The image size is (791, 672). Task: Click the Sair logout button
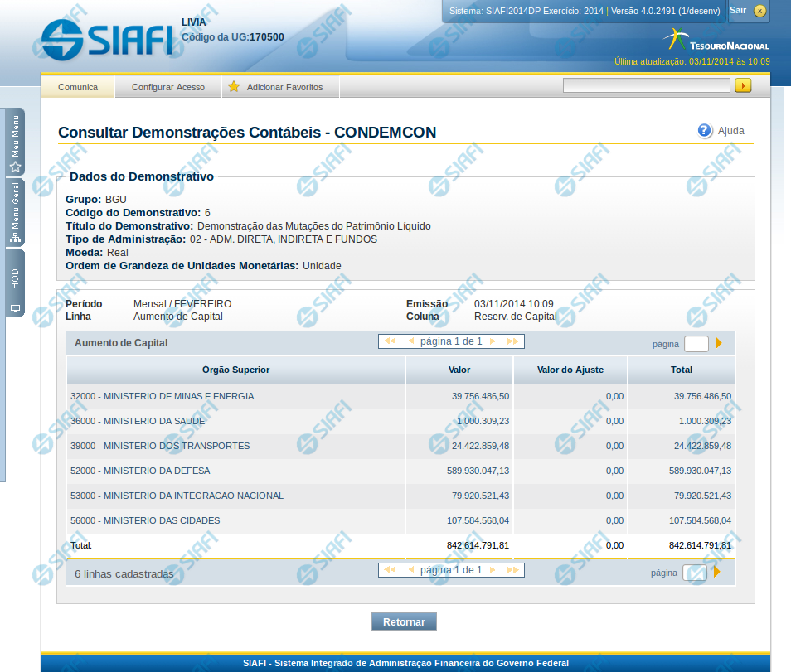pyautogui.click(x=748, y=11)
